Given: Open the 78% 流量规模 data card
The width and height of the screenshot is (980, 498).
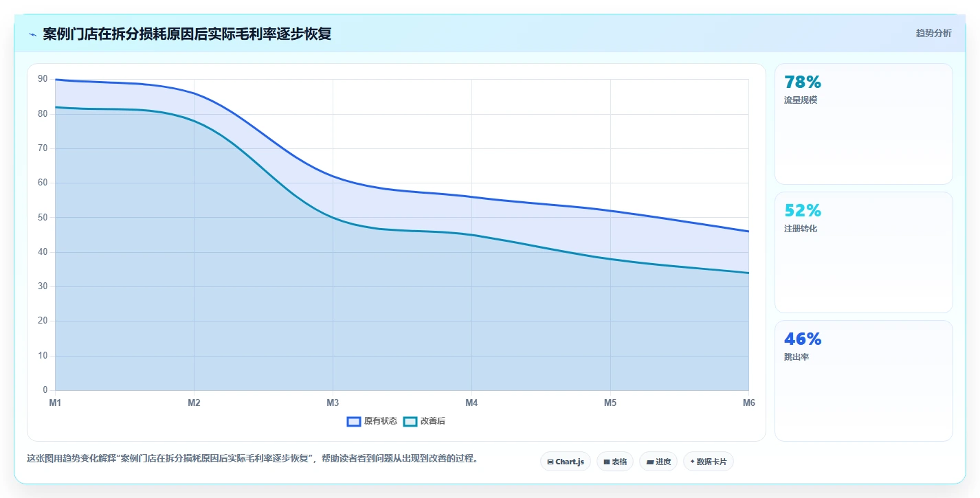Looking at the screenshot, I should pyautogui.click(x=864, y=124).
